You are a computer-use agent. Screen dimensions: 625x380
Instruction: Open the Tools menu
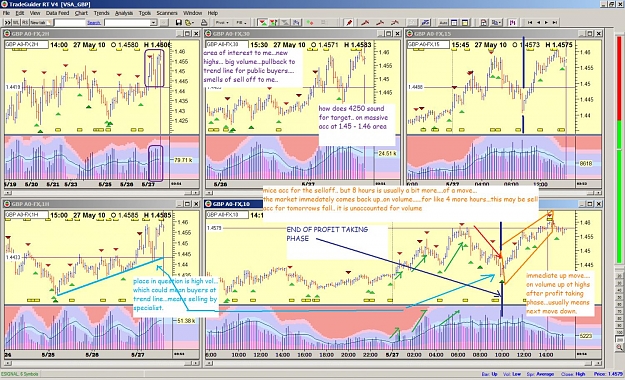(145, 13)
